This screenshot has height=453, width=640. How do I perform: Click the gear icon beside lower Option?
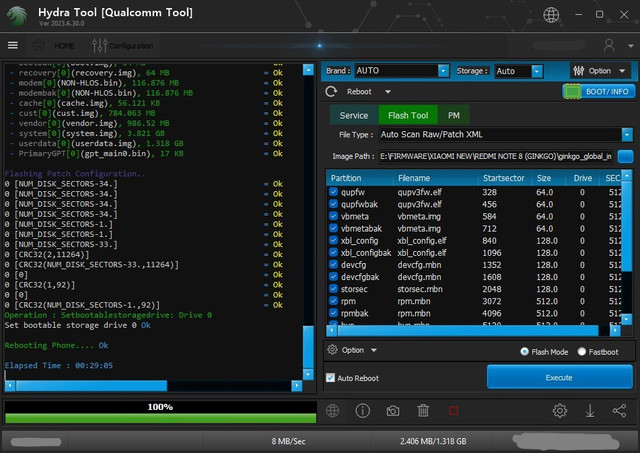[333, 350]
